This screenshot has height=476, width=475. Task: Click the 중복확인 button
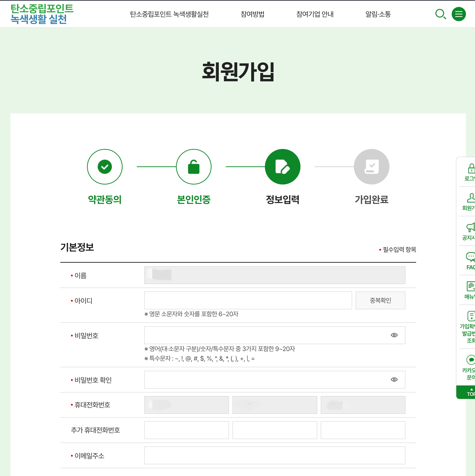pyautogui.click(x=380, y=300)
